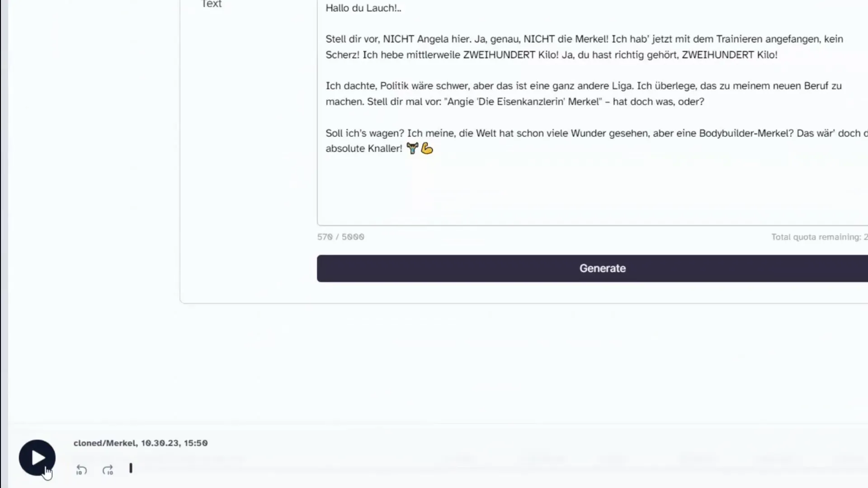Select the 'Text' label at the top
This screenshot has width=868, height=488.
click(x=211, y=4)
